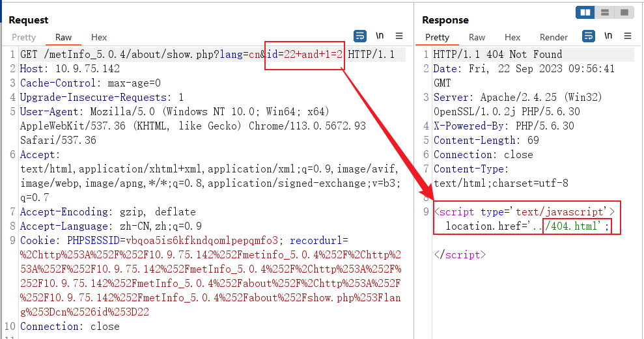The image size is (644, 339).
Task: Click the location.href script line
Action: (x=527, y=226)
